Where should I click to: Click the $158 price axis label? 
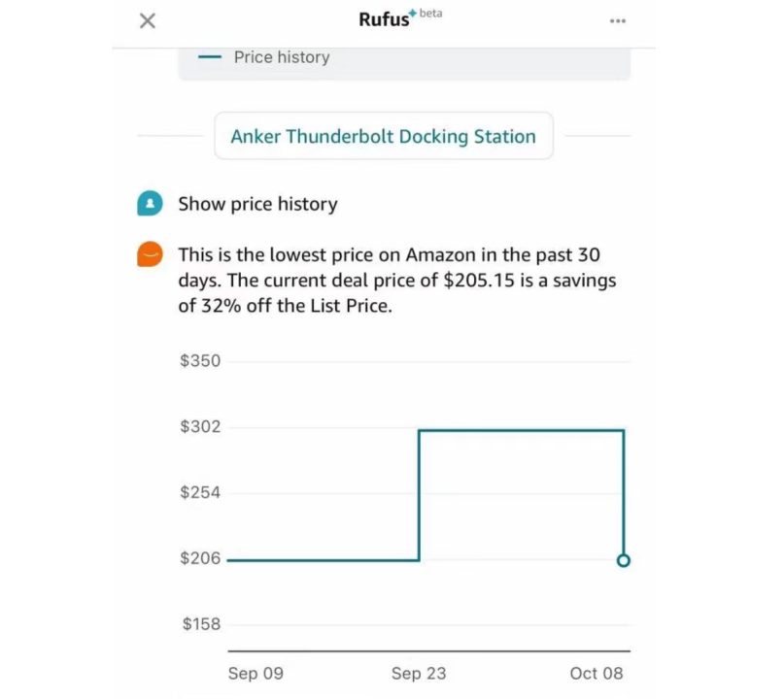(x=200, y=624)
